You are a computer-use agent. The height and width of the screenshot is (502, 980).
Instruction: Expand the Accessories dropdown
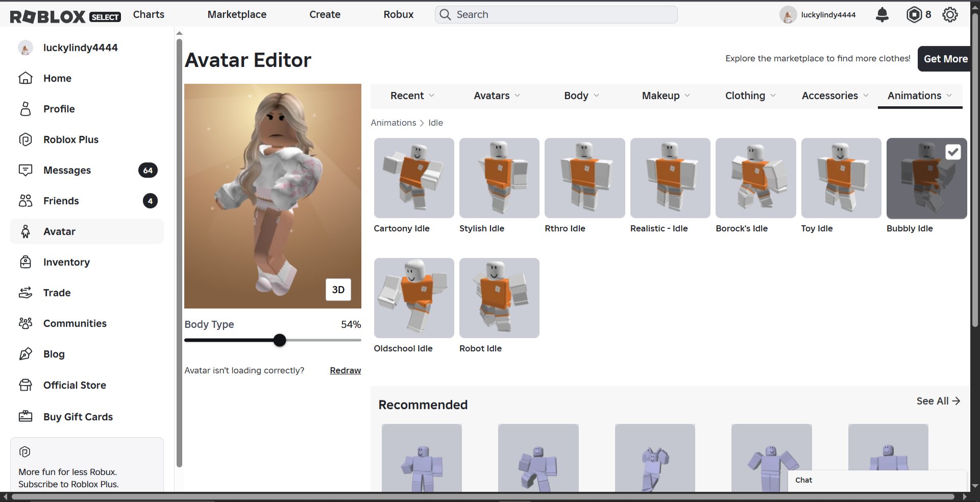[835, 95]
